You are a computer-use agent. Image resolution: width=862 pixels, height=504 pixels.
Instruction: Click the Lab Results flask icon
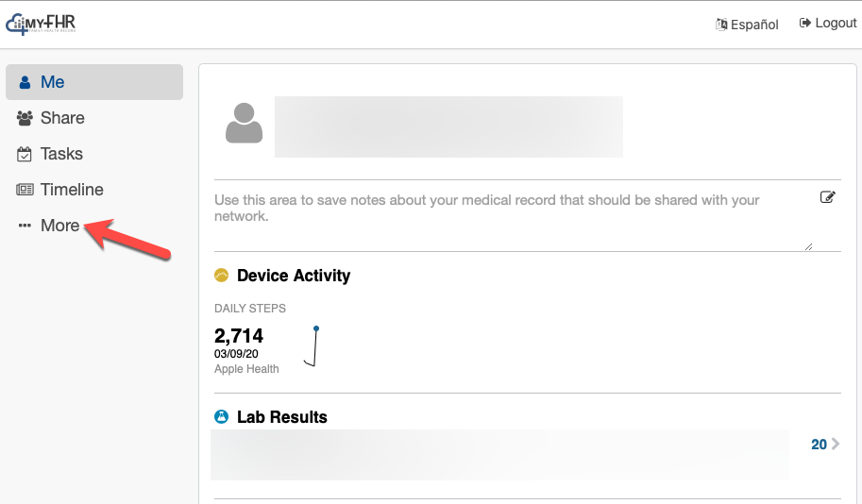pos(222,417)
